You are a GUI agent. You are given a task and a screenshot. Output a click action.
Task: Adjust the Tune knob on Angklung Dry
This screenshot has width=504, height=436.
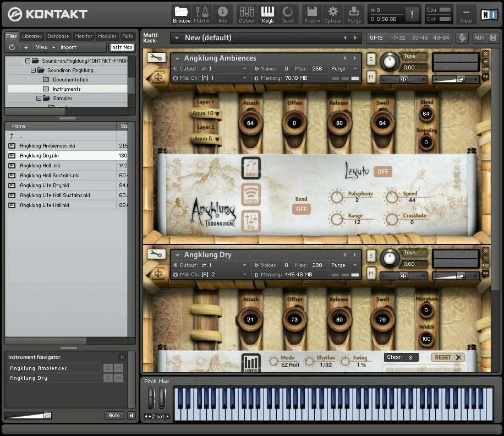[x=389, y=258]
